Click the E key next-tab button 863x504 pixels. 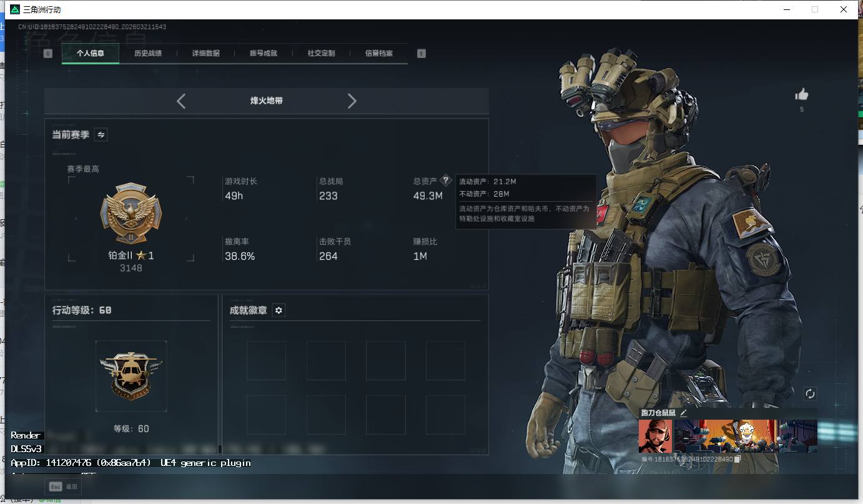[421, 54]
